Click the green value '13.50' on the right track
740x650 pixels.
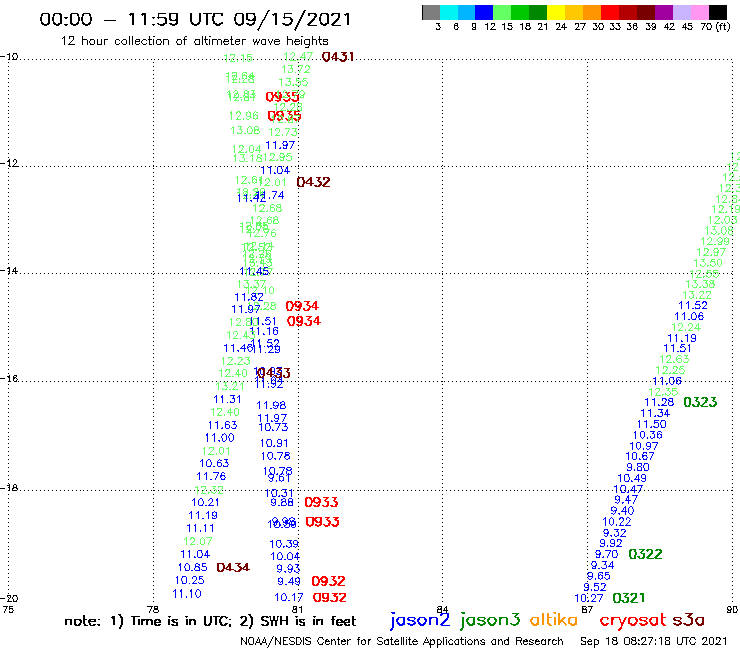click(708, 263)
